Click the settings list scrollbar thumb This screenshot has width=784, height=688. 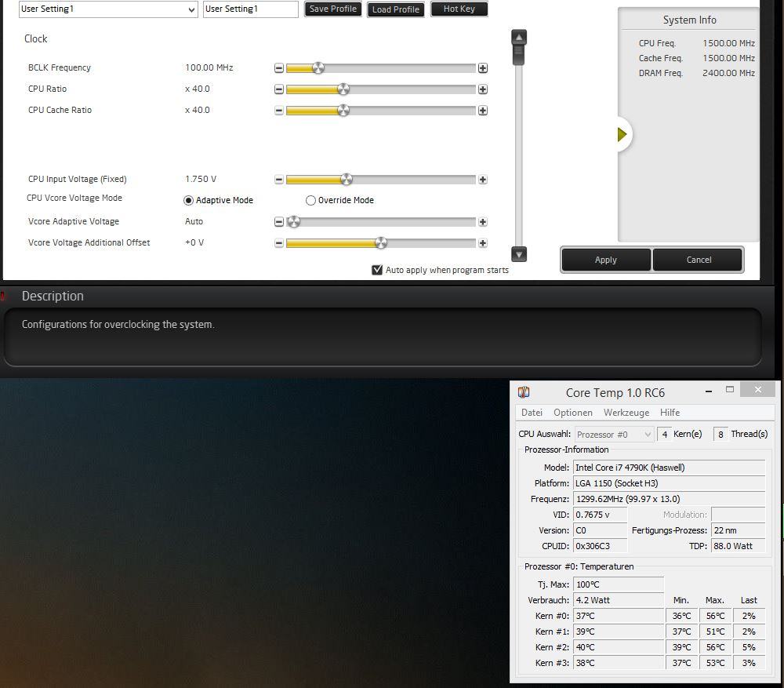tap(518, 55)
